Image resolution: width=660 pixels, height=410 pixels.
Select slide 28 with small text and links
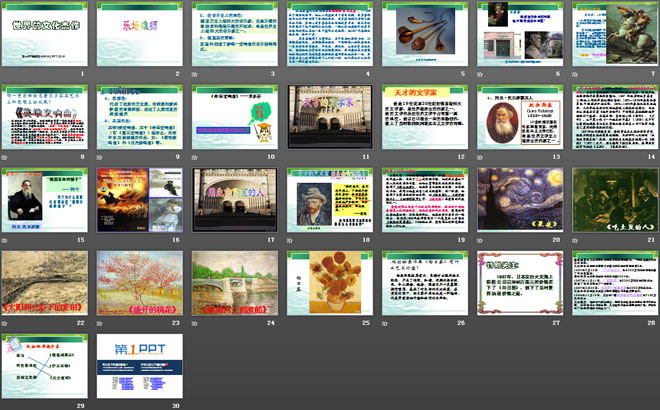coord(615,283)
